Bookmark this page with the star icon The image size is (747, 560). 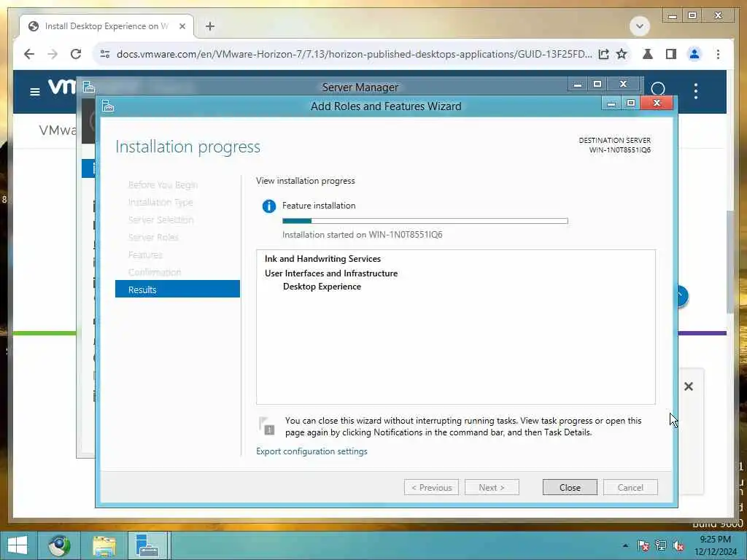pos(622,54)
